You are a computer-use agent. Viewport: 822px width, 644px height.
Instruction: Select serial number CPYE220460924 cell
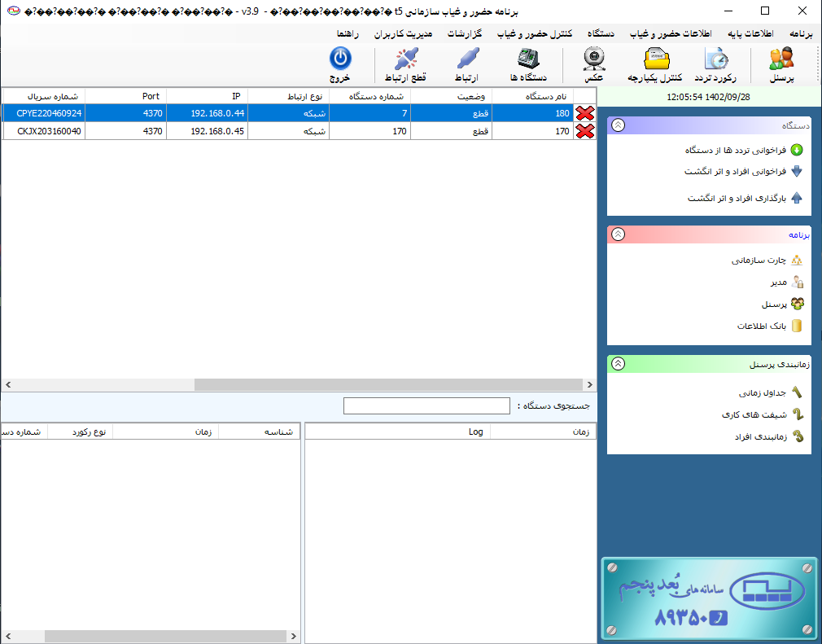[x=44, y=113]
